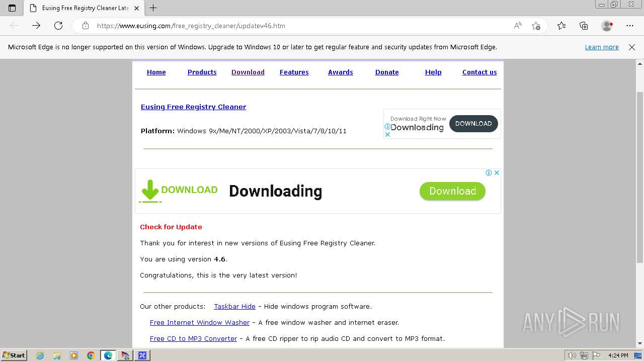
Task: Open Collections panel
Action: [x=584, y=26]
